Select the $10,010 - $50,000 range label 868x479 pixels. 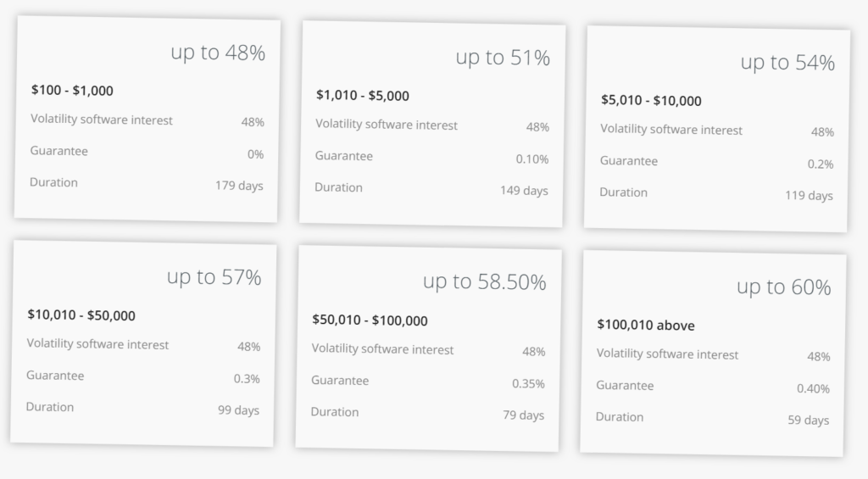pos(81,315)
